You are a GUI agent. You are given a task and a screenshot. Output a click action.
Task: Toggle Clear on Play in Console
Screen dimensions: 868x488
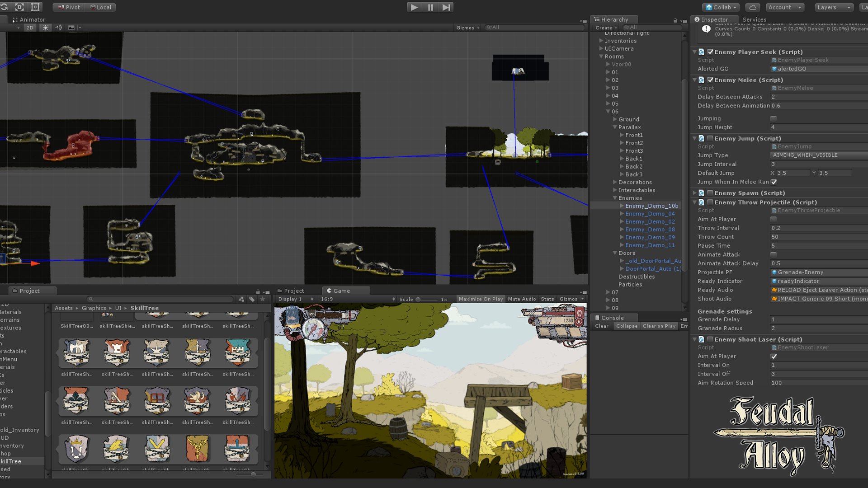tap(659, 326)
